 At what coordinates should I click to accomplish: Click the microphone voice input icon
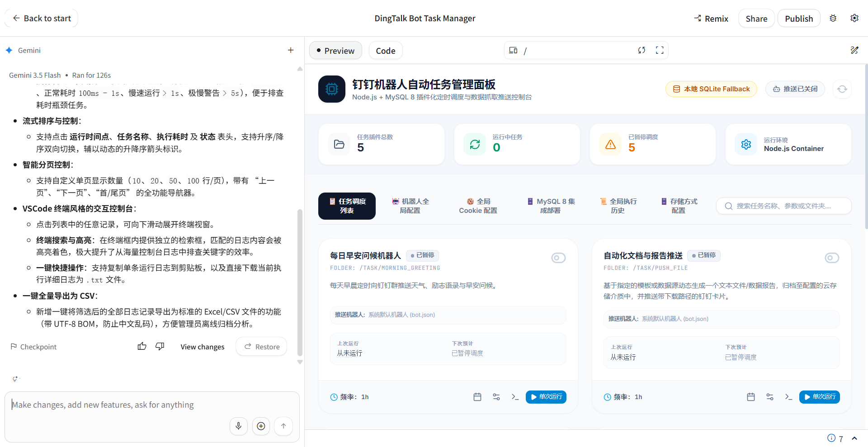point(239,426)
